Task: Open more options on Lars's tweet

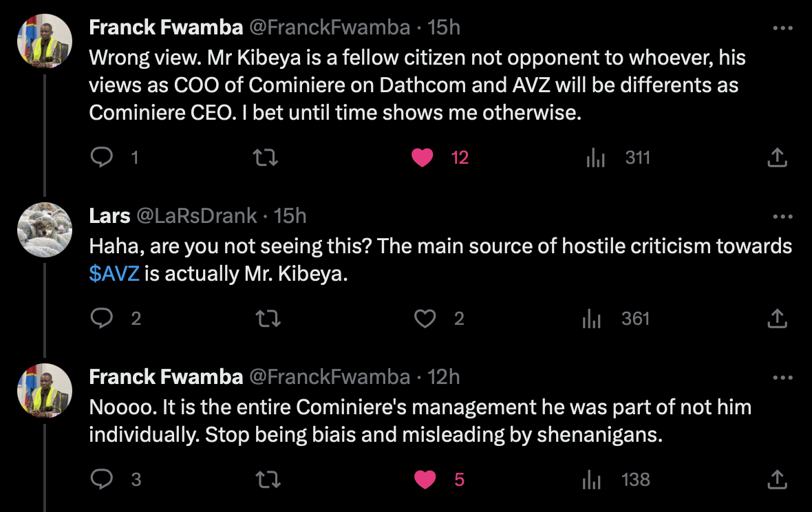Action: tap(783, 217)
